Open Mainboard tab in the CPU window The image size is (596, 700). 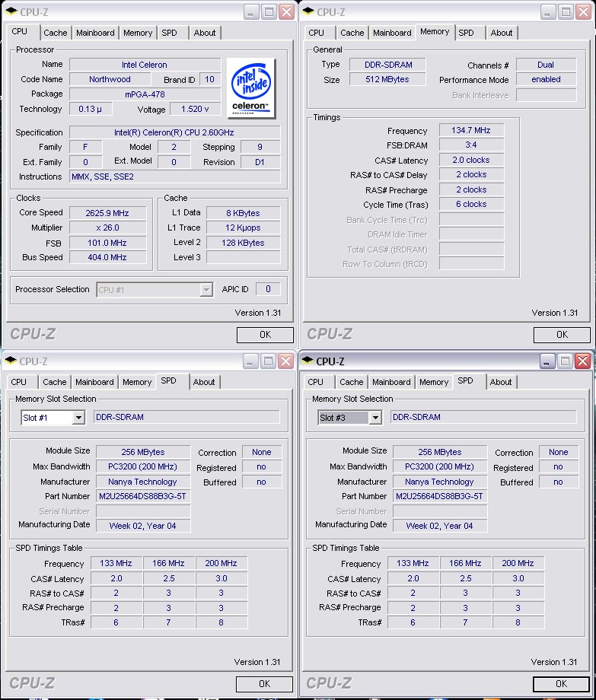pyautogui.click(x=95, y=33)
